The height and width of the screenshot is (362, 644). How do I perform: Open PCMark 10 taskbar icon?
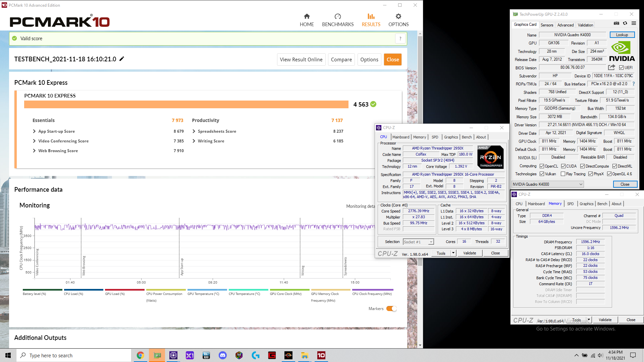tap(321, 355)
